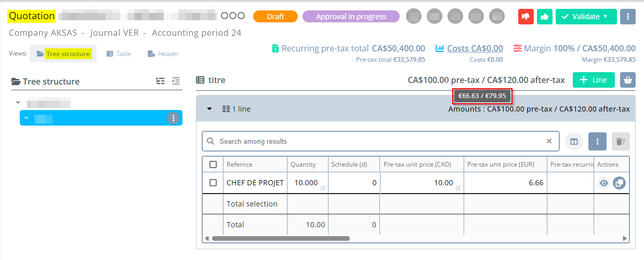Collapse the '1 line' section triangle
Viewport: 644px width, 260px height.
[x=209, y=109]
